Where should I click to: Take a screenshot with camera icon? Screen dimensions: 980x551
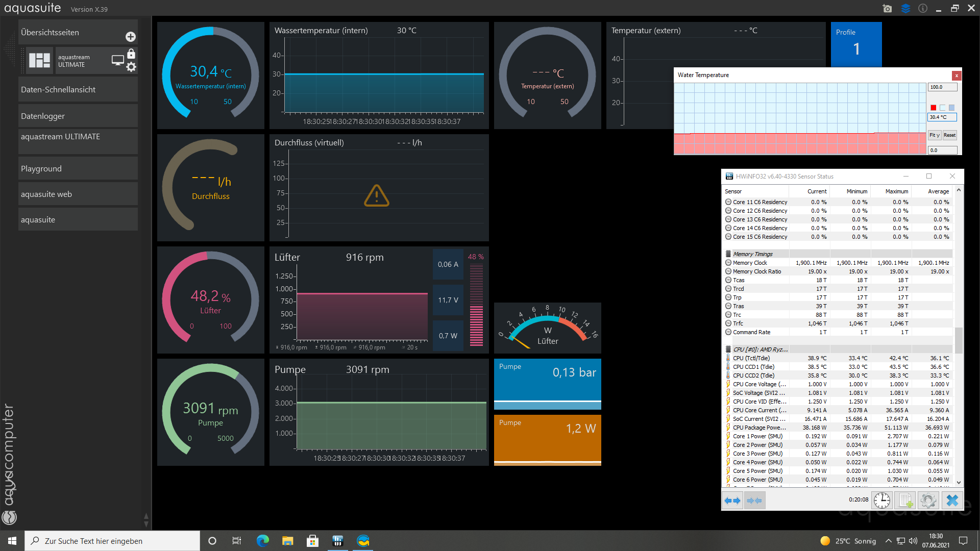(x=887, y=9)
